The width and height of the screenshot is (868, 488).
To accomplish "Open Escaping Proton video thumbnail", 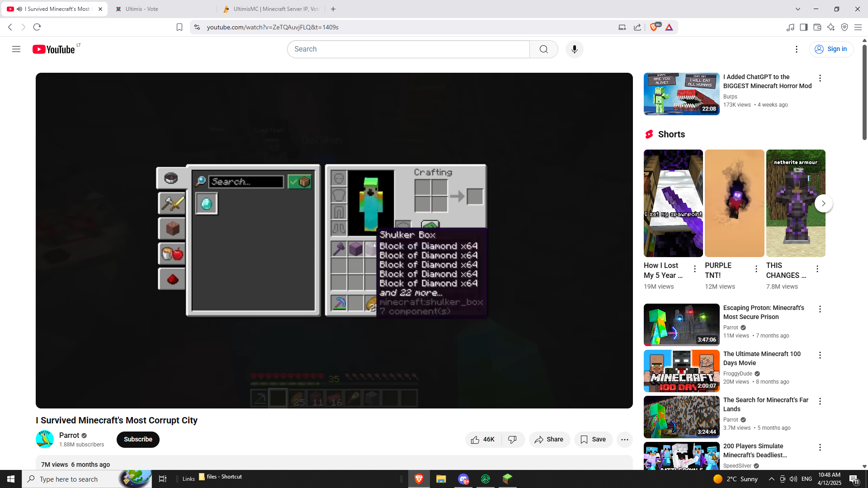I will point(681,325).
